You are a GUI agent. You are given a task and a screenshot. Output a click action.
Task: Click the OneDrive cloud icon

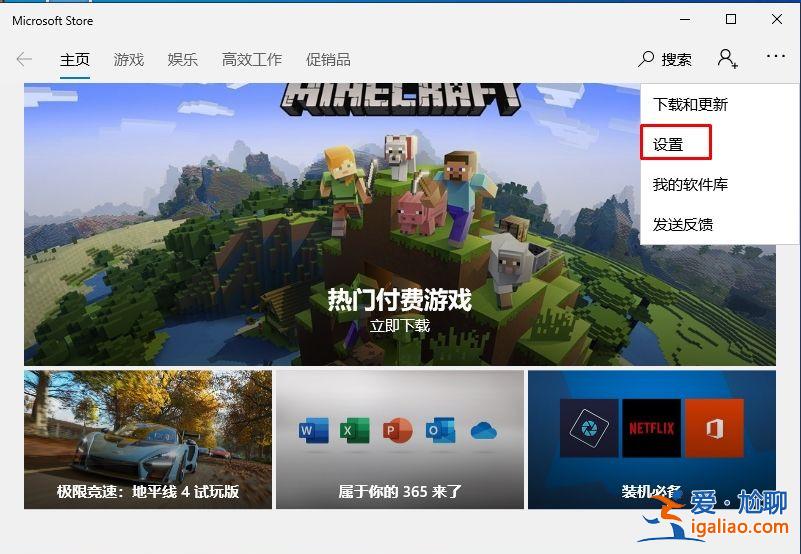[483, 430]
